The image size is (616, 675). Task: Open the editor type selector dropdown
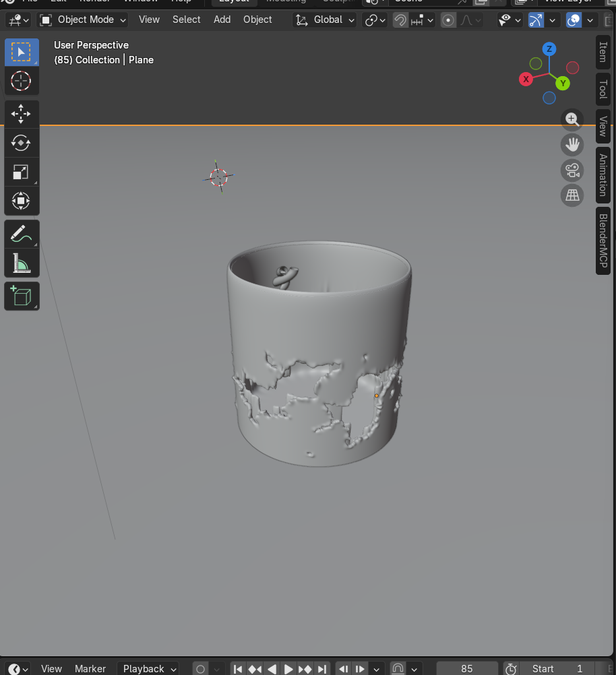coord(18,20)
